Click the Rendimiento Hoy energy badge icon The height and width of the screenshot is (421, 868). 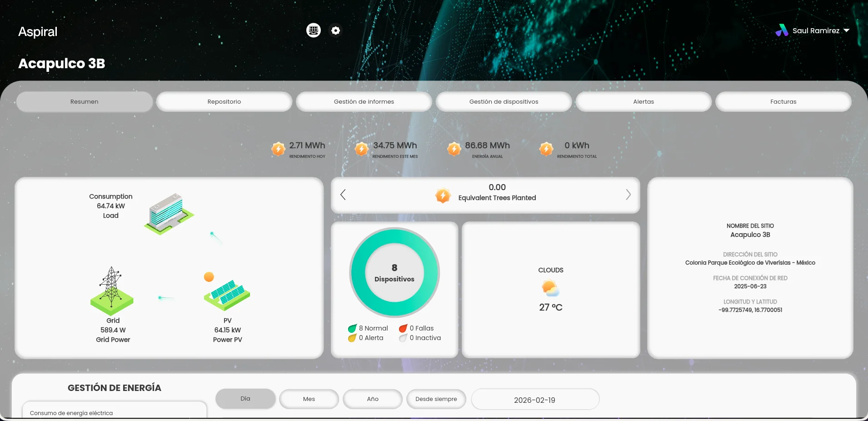coord(278,149)
